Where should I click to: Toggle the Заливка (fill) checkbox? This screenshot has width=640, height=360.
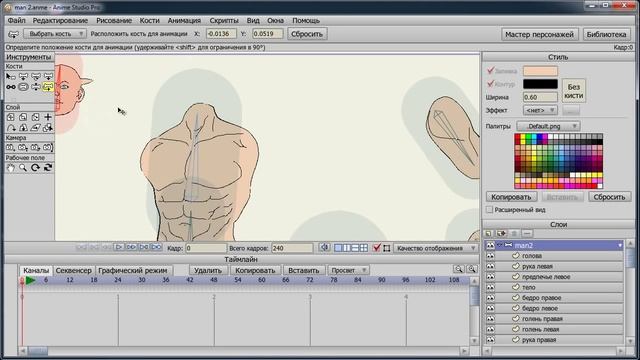click(491, 71)
